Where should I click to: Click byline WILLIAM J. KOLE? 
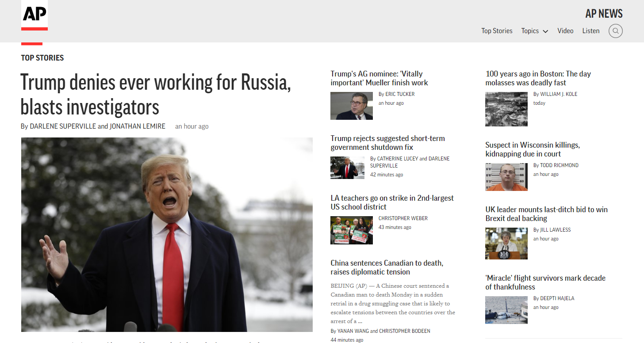559,94
